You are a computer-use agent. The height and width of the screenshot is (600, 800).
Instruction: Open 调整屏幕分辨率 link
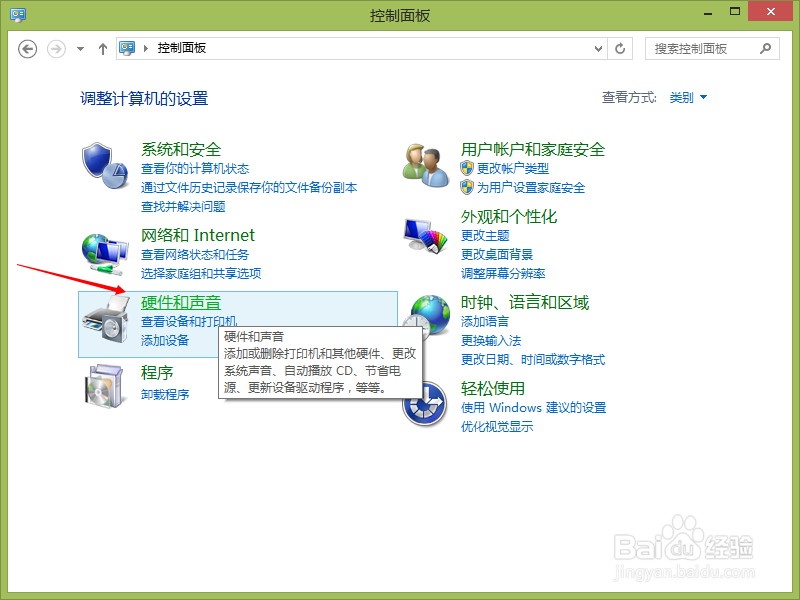503,273
